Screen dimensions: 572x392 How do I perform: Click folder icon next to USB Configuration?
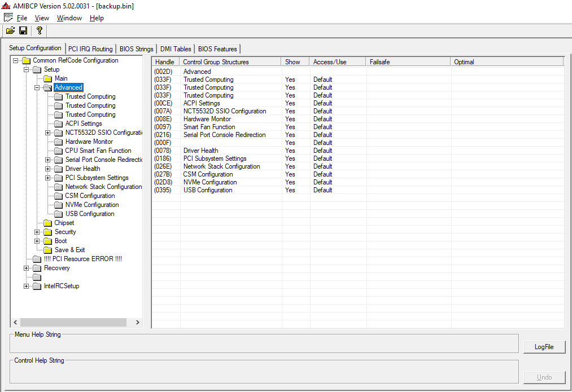58,214
